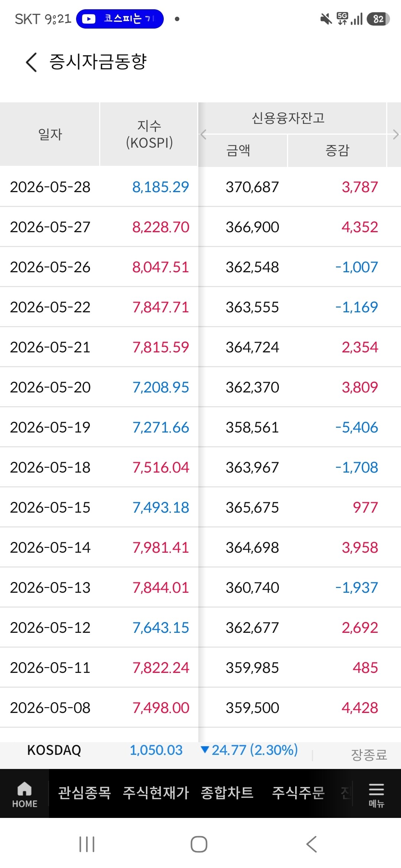
Task: Select the 2026-05-19 row with -5,406
Action: pos(200,427)
